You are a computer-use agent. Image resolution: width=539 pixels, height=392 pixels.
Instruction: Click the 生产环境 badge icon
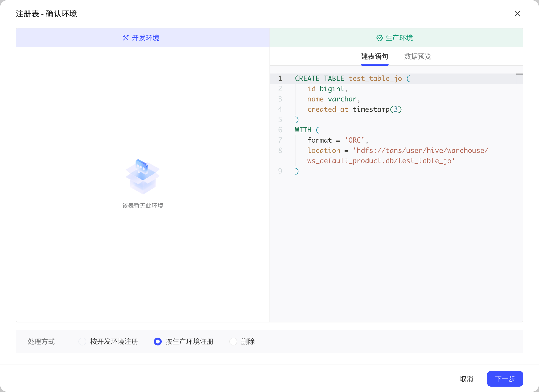click(380, 38)
